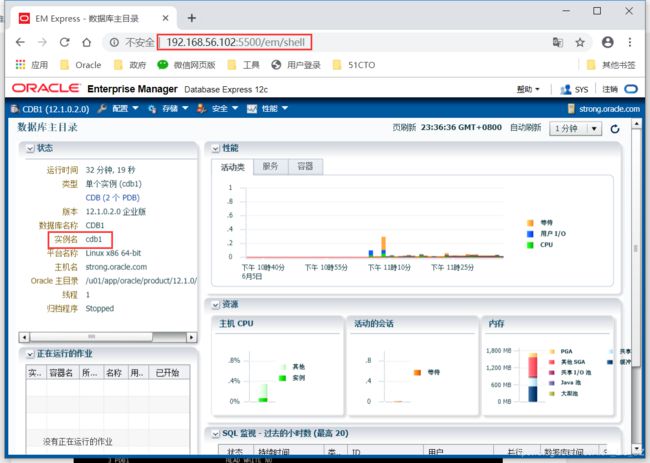Bookmark this page with star

tap(580, 42)
